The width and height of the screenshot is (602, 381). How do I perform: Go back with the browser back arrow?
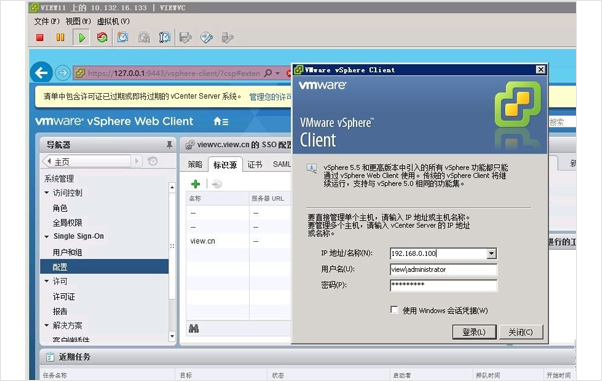pos(41,72)
